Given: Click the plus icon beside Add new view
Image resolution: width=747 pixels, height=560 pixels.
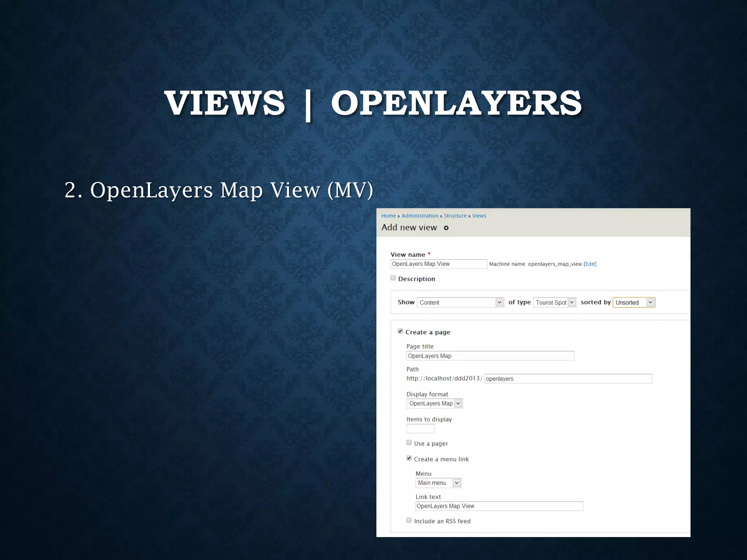Looking at the screenshot, I should point(446,228).
